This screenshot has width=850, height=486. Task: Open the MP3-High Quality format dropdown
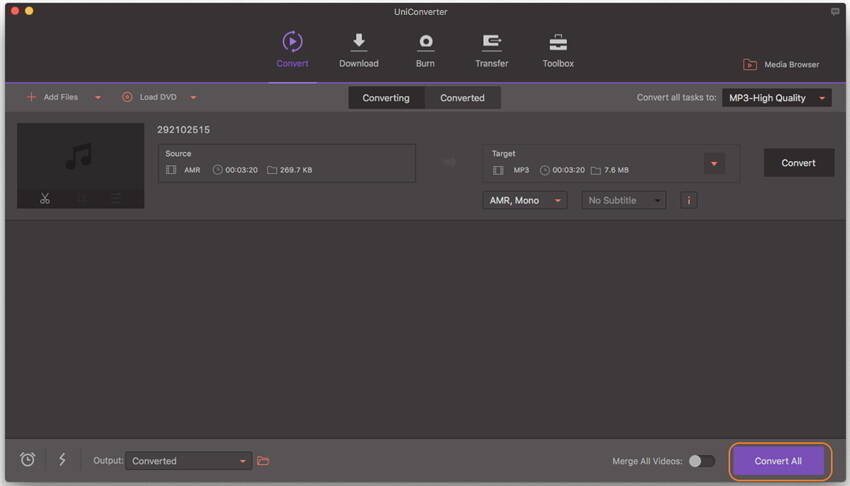(777, 98)
